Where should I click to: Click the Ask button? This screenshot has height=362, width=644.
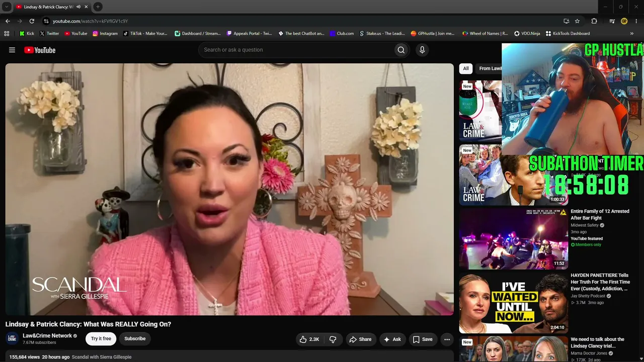(392, 339)
